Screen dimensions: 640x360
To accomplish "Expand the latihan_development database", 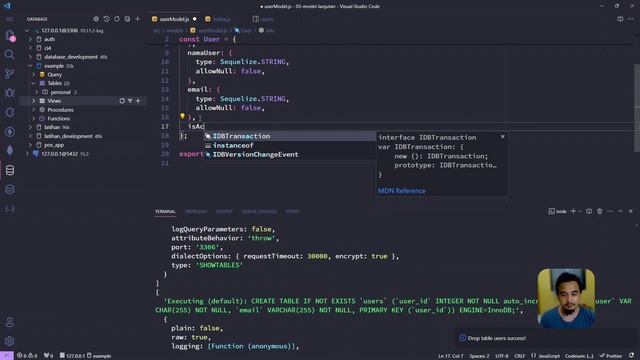I will 30,136.
